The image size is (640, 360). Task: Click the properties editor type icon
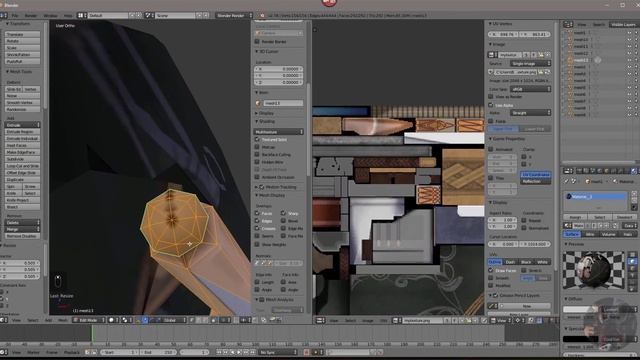tap(568, 171)
